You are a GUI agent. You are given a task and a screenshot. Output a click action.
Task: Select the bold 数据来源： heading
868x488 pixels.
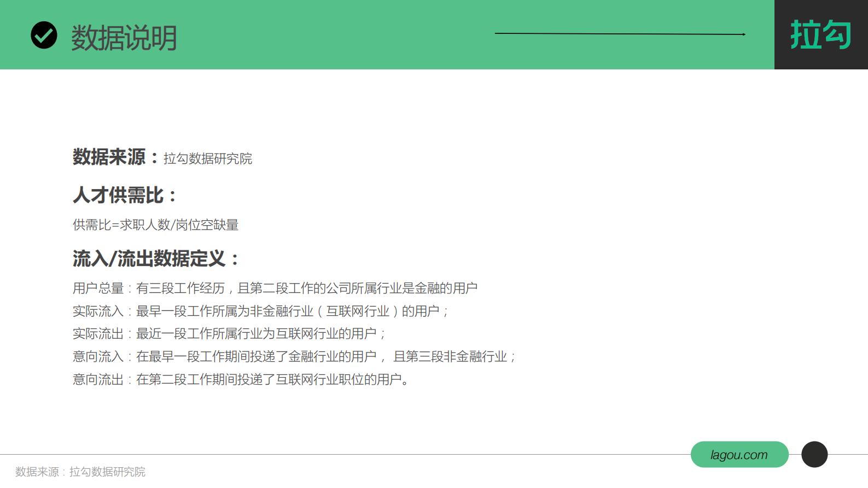click(x=116, y=157)
